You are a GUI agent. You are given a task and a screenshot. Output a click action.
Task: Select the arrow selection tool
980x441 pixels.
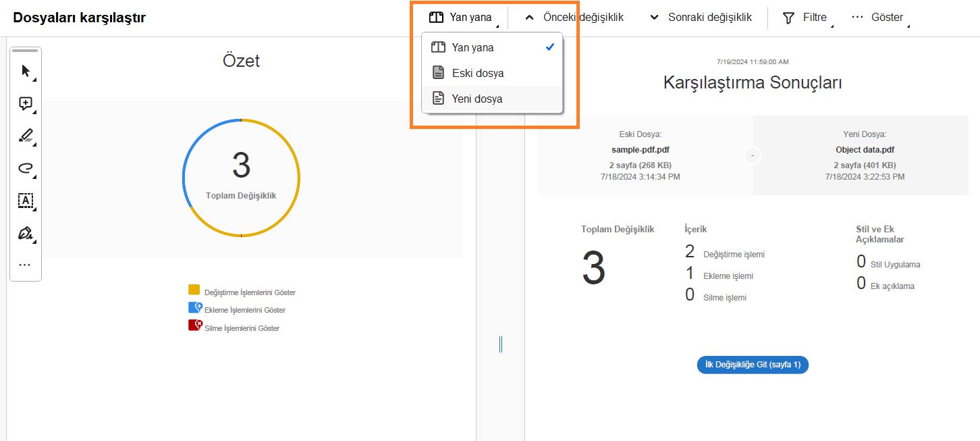pos(24,70)
